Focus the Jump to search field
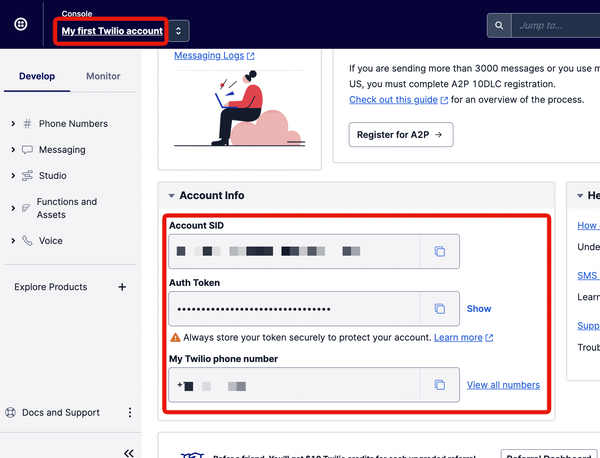 556,25
